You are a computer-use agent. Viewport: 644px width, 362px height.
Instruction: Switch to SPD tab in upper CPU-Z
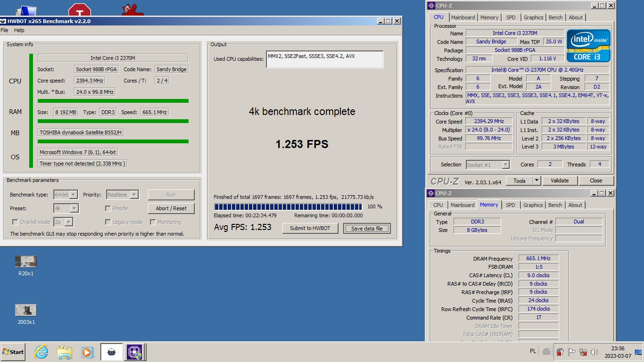tap(511, 17)
